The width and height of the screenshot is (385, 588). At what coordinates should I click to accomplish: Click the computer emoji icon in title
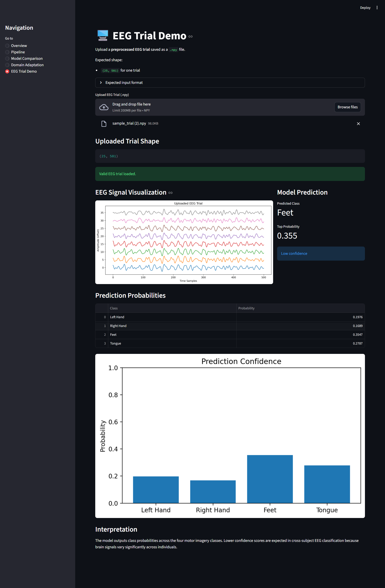click(x=103, y=36)
